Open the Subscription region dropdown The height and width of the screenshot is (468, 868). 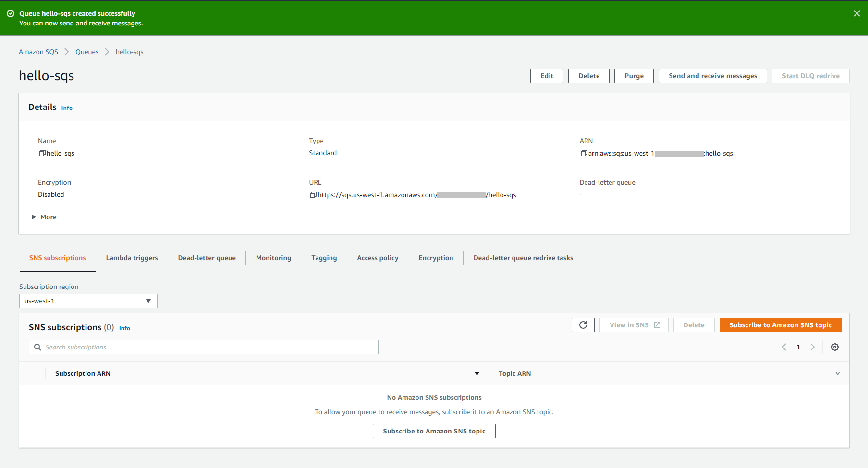(88, 301)
